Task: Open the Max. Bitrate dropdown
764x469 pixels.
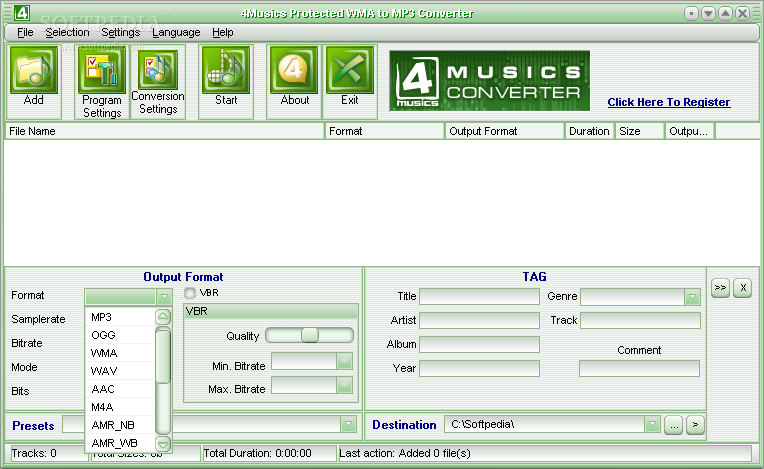Action: pos(344,385)
